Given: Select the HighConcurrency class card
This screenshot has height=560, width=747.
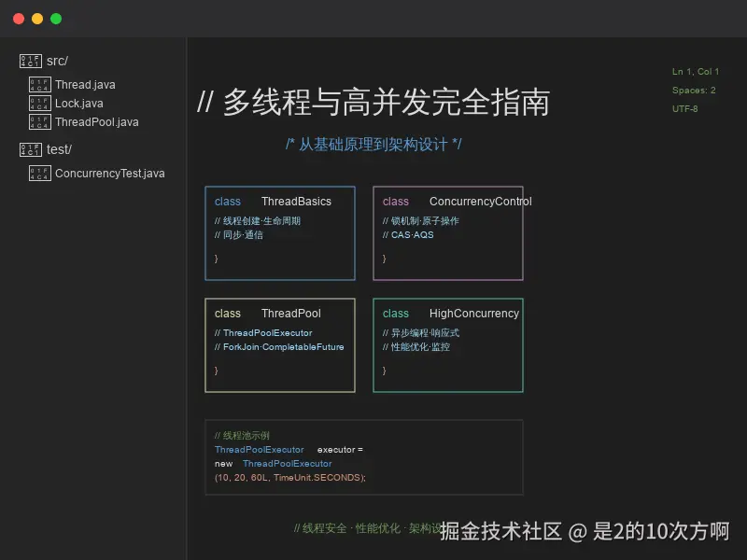Looking at the screenshot, I should [x=448, y=344].
